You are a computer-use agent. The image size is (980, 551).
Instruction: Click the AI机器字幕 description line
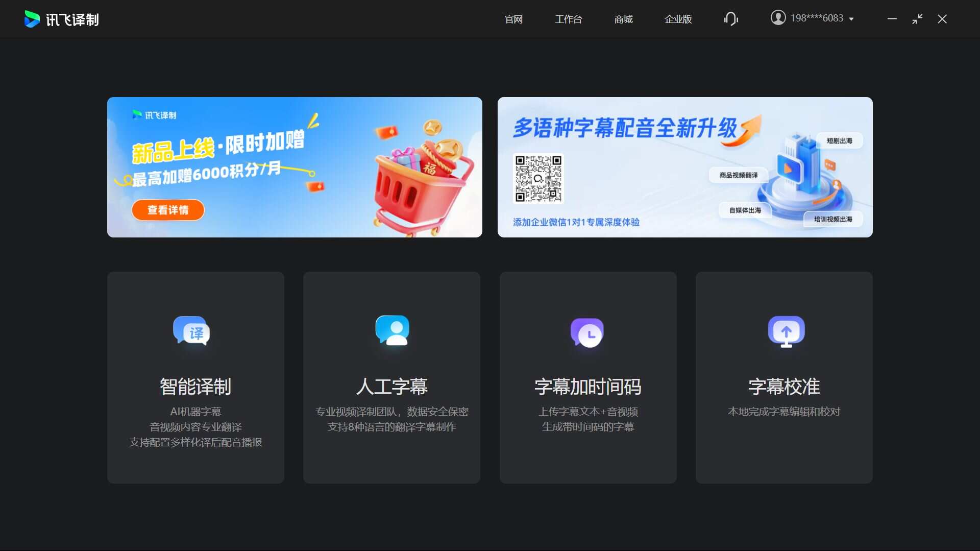[x=195, y=412]
